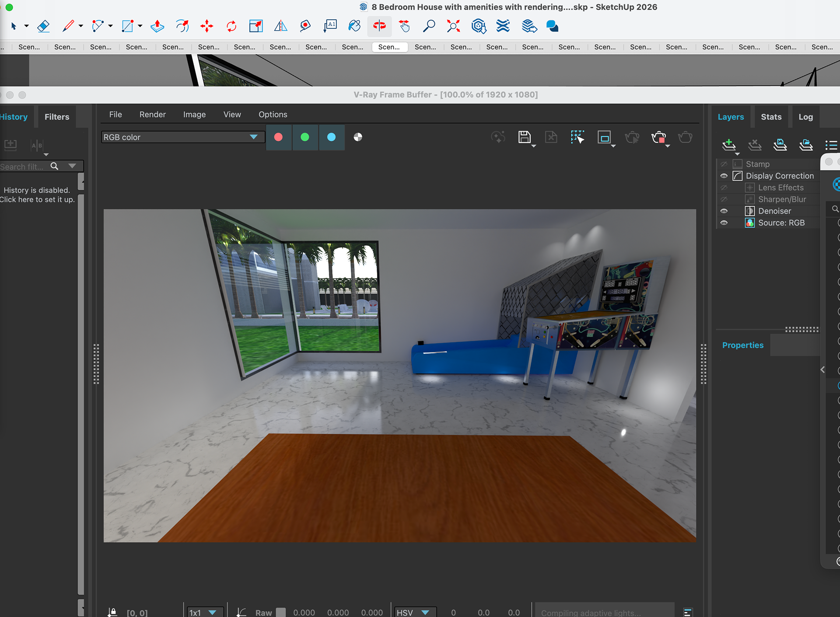Select the Move tool with red arrows

[x=206, y=26]
